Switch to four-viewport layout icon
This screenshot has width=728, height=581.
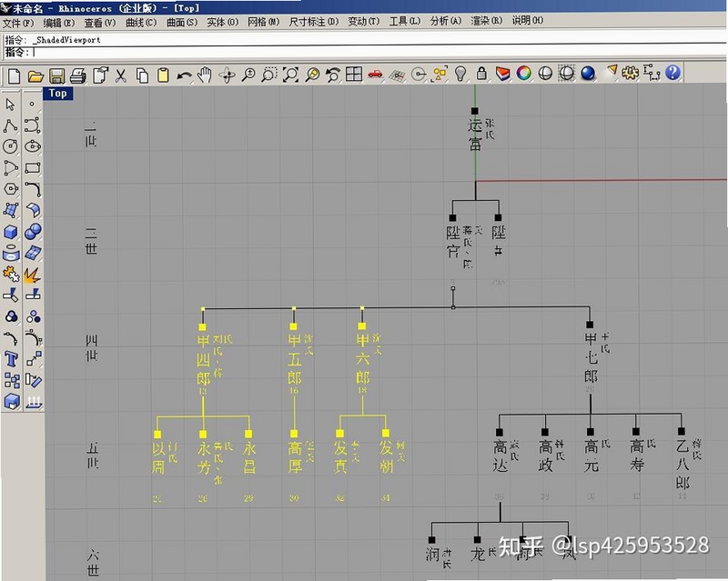point(354,75)
